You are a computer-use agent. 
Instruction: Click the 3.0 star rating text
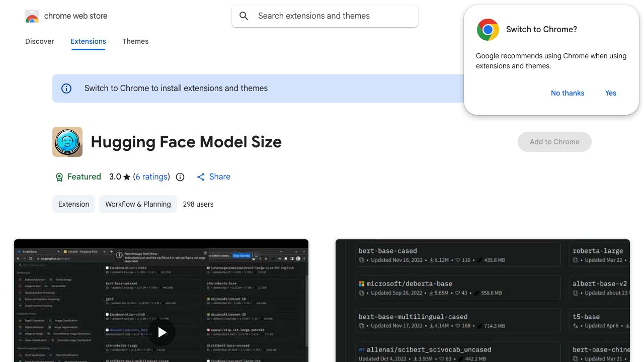tap(120, 177)
